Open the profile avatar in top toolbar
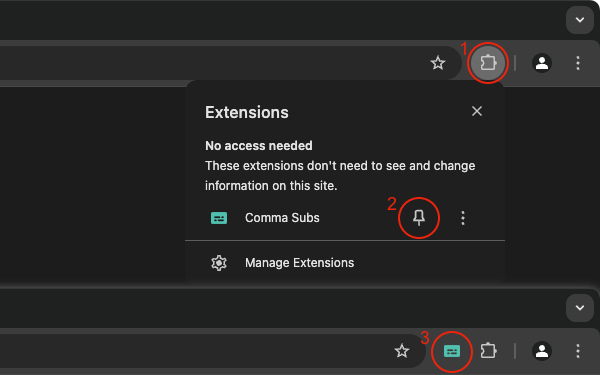This screenshot has height=375, width=600. click(x=541, y=63)
